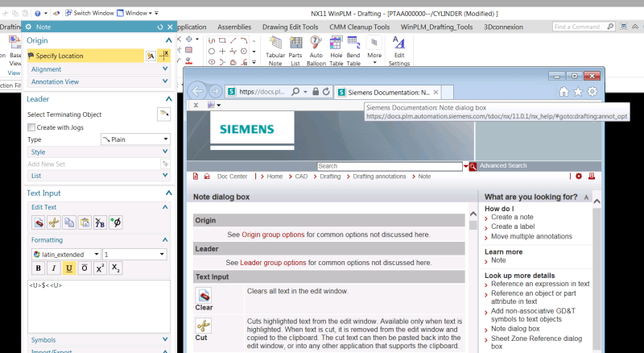Viewport: 644px width, 353px height.
Task: Toggle Superscript formatting button
Action: (100, 268)
